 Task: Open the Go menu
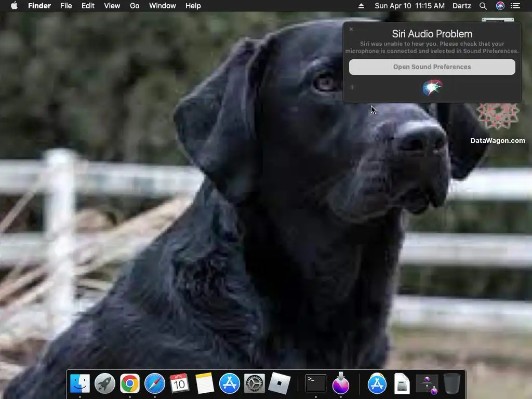click(x=135, y=6)
